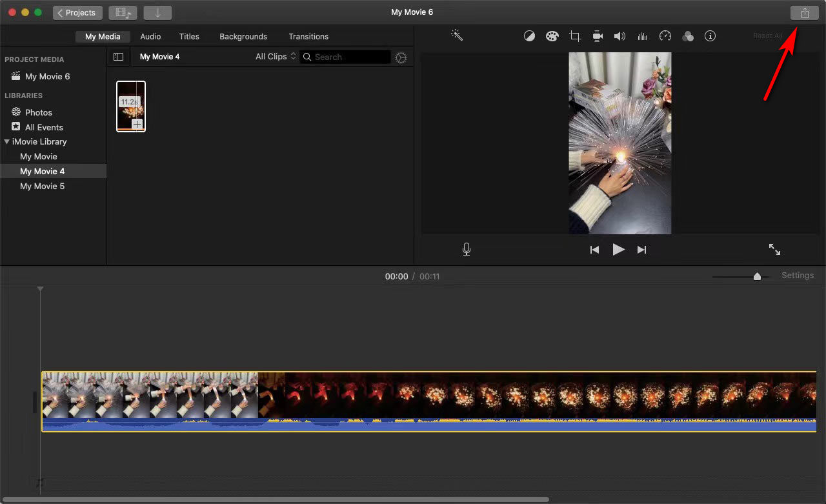Screen dimensions: 826x504
Task: Play the movie preview
Action: tap(618, 249)
